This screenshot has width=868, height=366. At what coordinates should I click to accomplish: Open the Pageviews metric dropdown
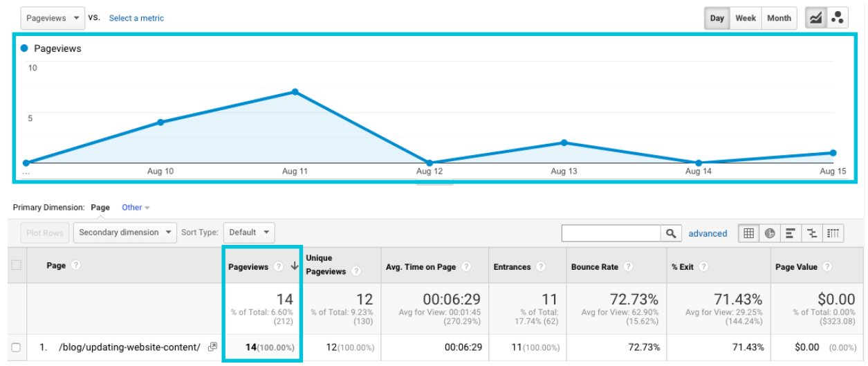click(53, 18)
